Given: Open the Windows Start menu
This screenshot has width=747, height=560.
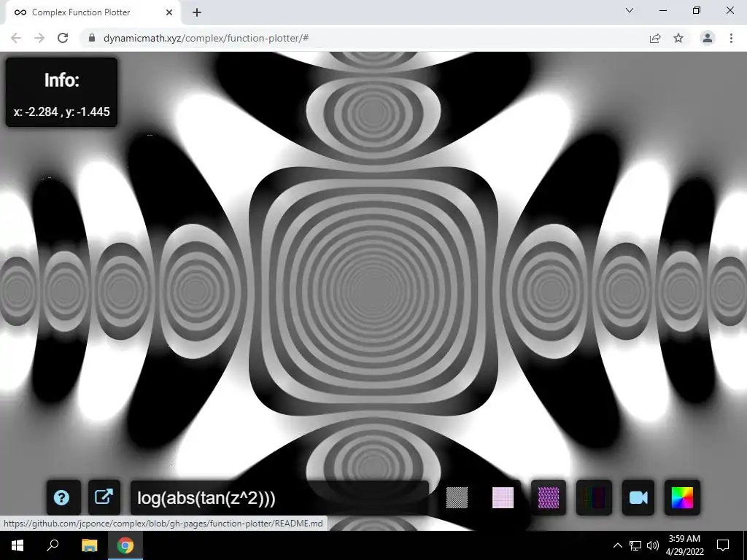Looking at the screenshot, I should (18, 545).
